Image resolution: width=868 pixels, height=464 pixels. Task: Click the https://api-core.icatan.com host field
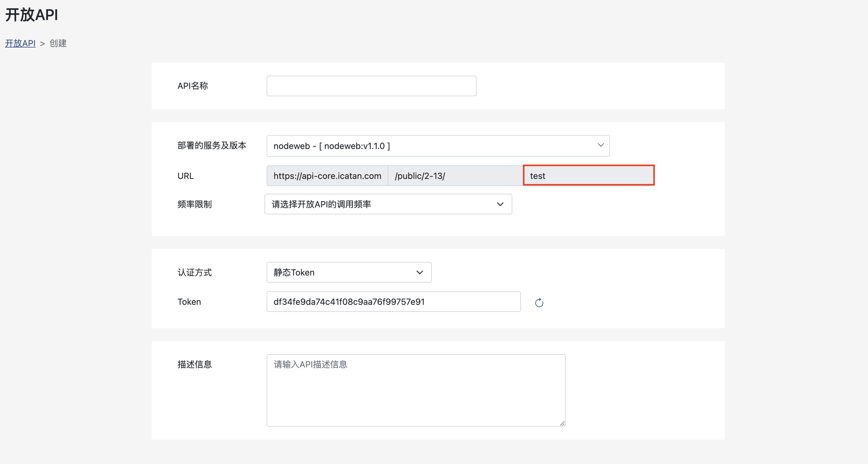327,176
